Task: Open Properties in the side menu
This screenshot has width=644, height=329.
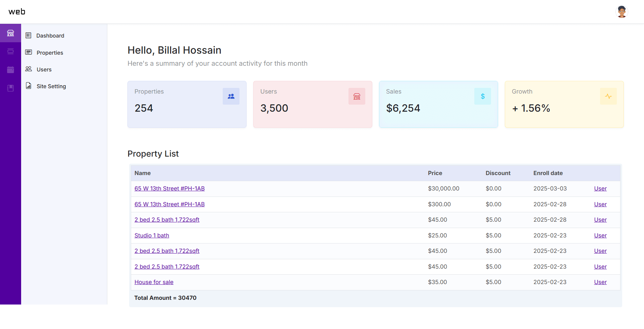Action: coord(50,53)
